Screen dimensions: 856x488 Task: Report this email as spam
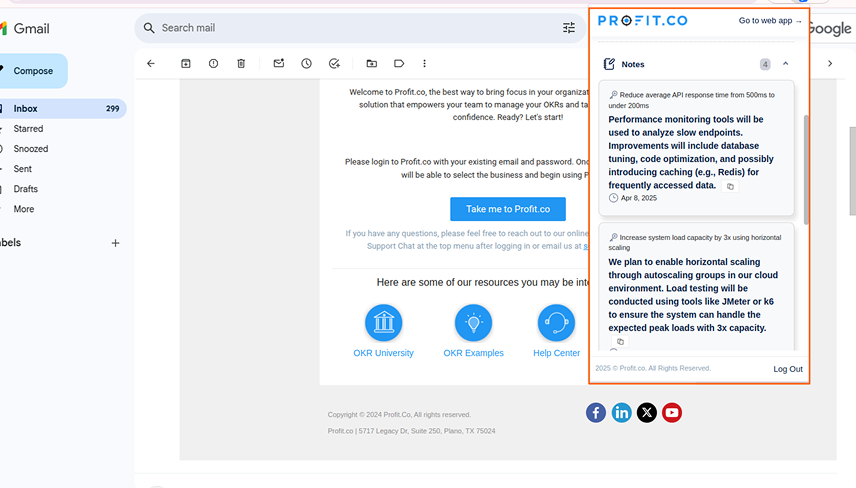[213, 63]
